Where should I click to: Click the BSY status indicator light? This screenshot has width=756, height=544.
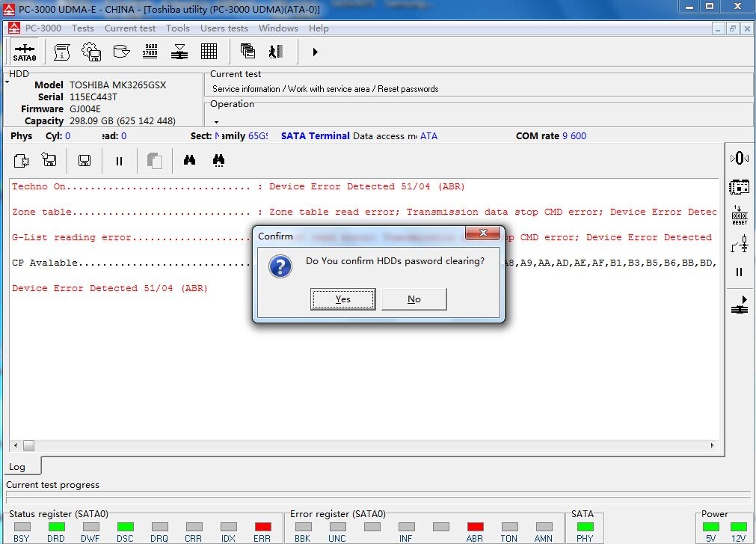pyautogui.click(x=22, y=527)
